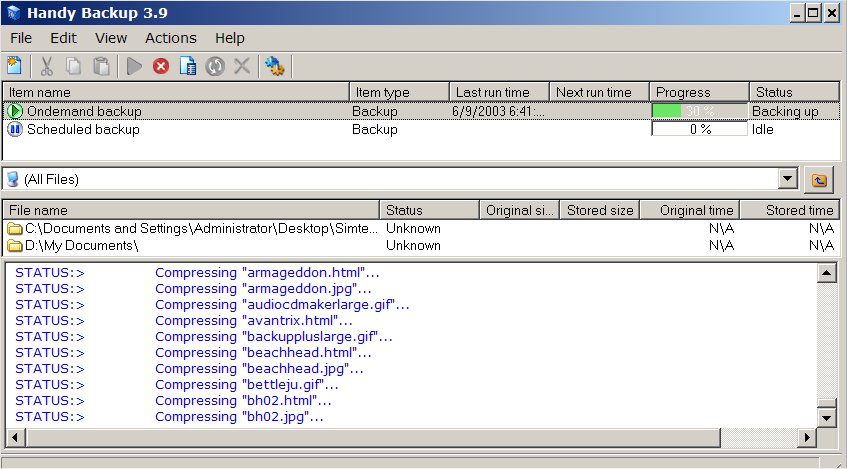Viewport: 847px width, 469px height.
Task: Select the C:\Documents and Settings path row
Action: 421,229
